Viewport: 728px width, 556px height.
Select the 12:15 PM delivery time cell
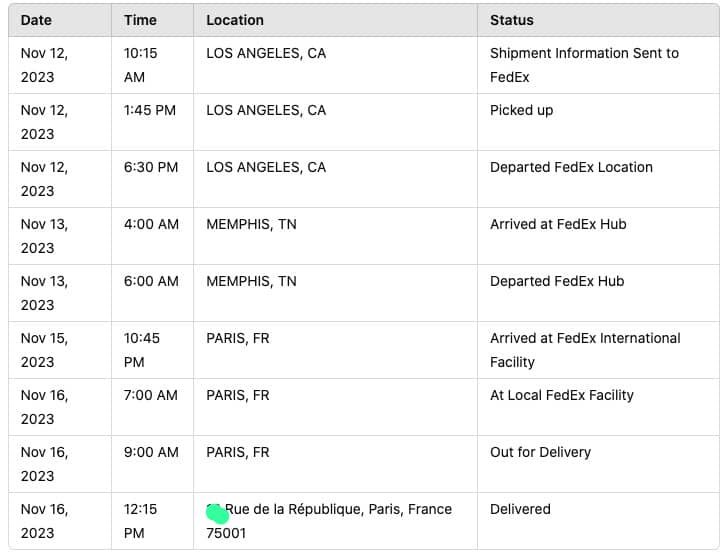(x=141, y=521)
